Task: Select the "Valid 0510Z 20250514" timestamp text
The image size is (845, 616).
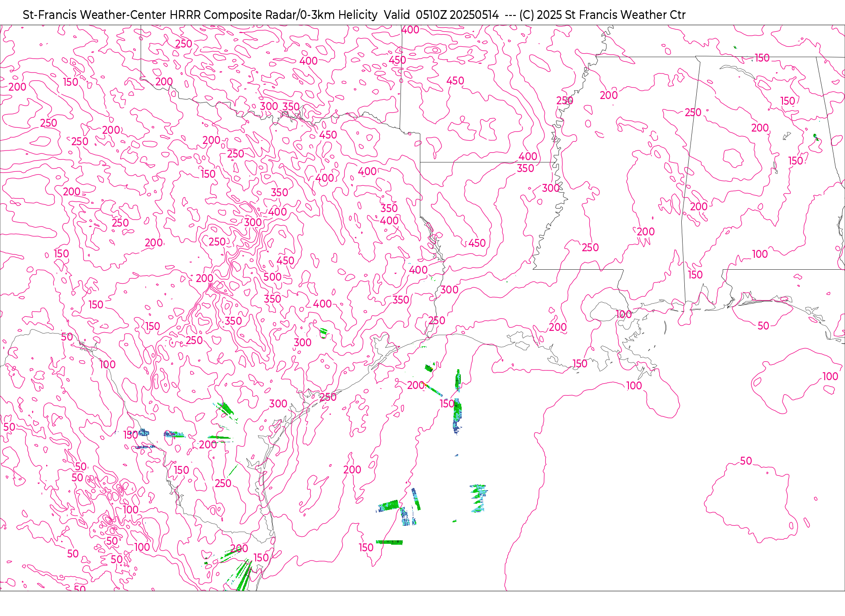Action: (x=441, y=15)
